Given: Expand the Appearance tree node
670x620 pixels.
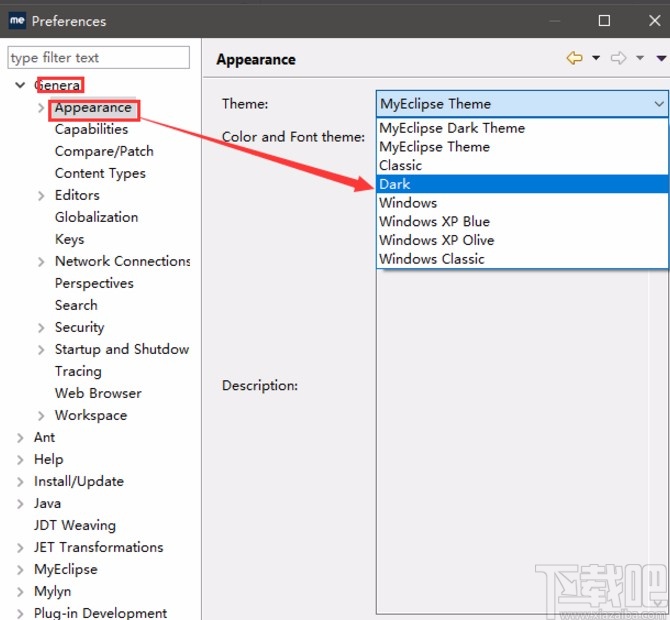Looking at the screenshot, I should 41,108.
